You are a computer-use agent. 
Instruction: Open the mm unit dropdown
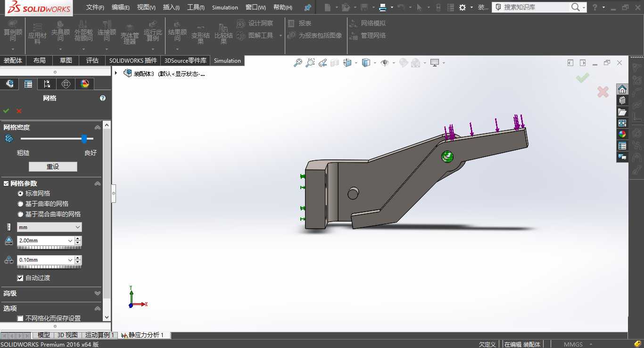(x=49, y=227)
